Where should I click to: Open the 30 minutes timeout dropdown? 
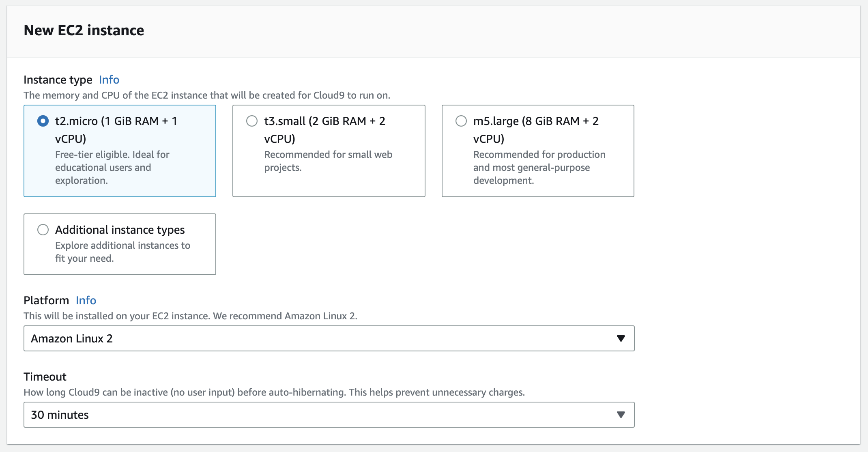329,415
